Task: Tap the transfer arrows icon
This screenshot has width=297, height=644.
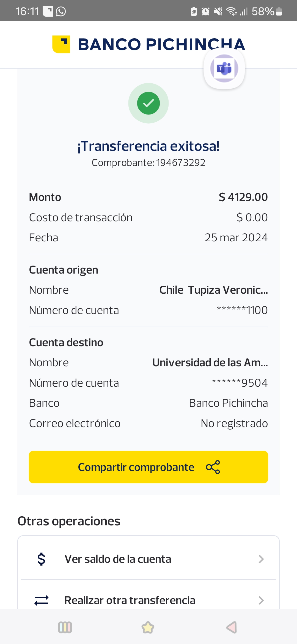Action: 41,600
